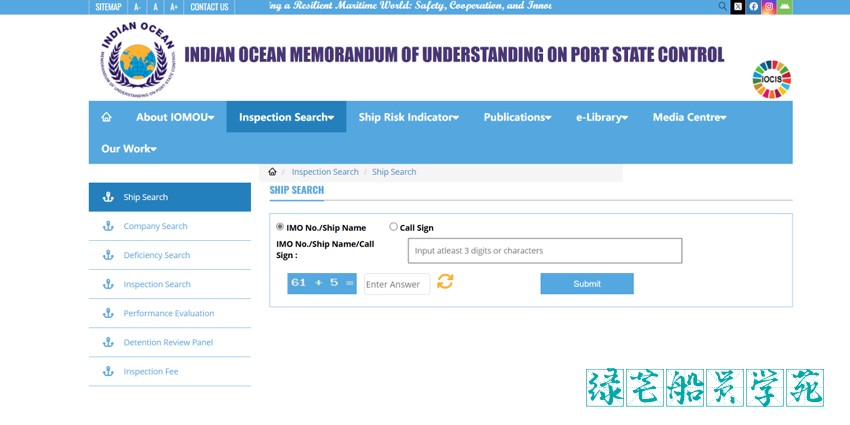This screenshot has height=425, width=850.
Task: Expand the Media Centre dropdown menu
Action: 689,117
